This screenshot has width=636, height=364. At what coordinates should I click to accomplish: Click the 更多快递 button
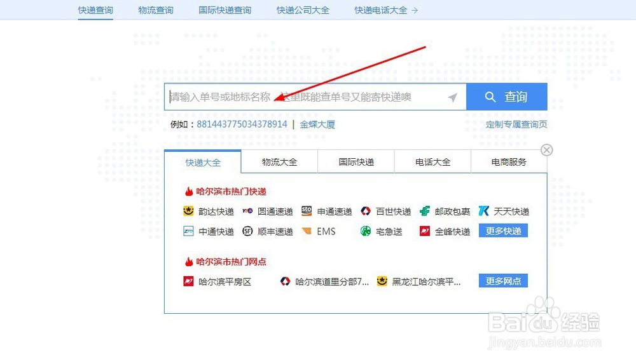[503, 231]
